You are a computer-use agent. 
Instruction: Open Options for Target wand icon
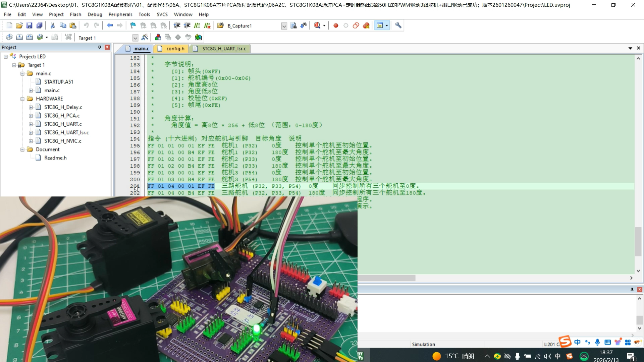coord(145,37)
